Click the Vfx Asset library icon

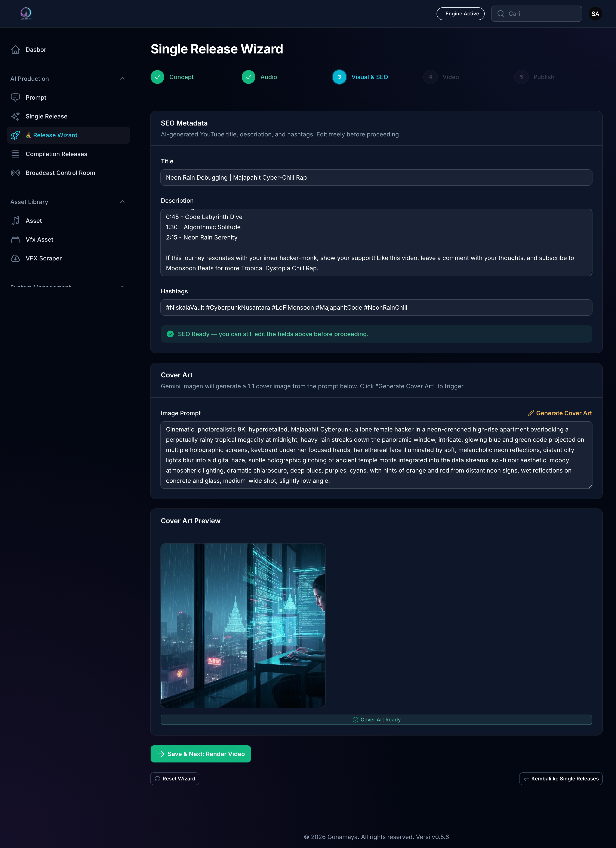[15, 239]
